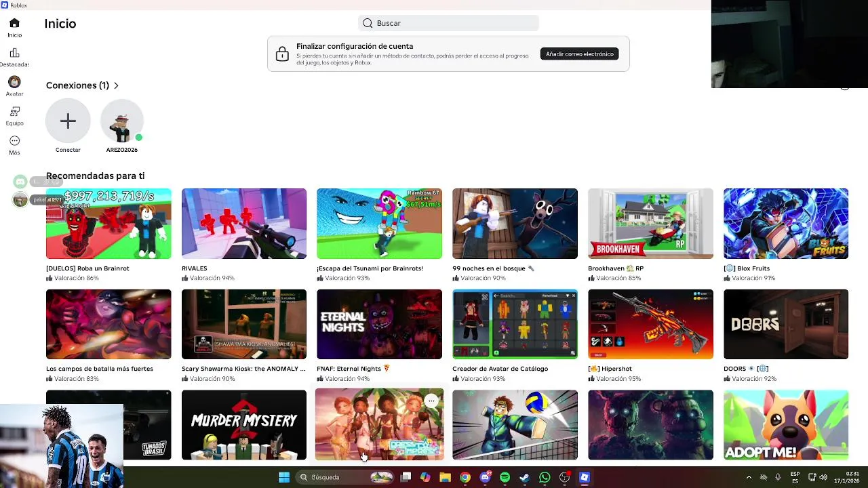868x488 pixels.
Task: Click the volume speaker tray icon
Action: coord(823,477)
